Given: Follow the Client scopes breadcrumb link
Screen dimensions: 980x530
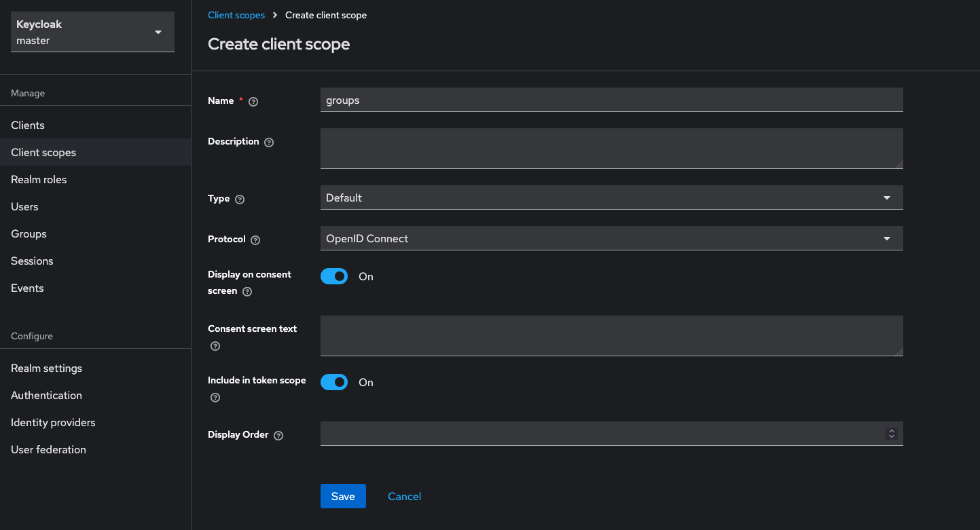Looking at the screenshot, I should click(x=236, y=14).
